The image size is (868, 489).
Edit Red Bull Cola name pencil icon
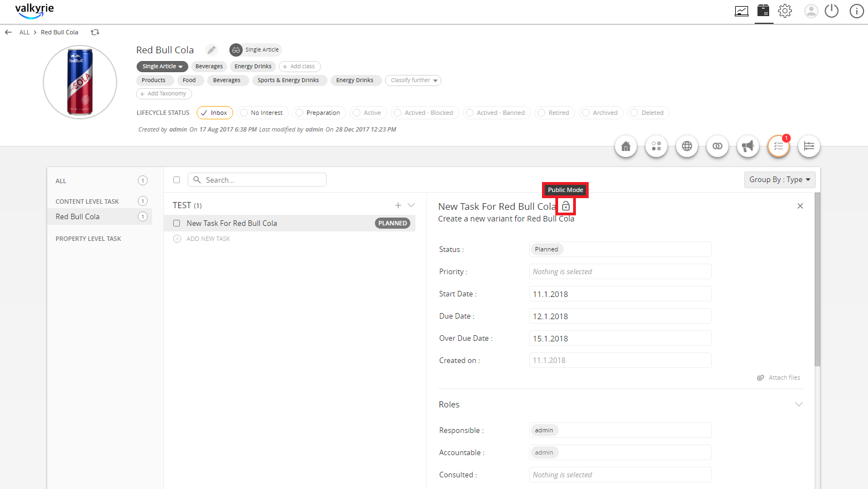point(212,50)
